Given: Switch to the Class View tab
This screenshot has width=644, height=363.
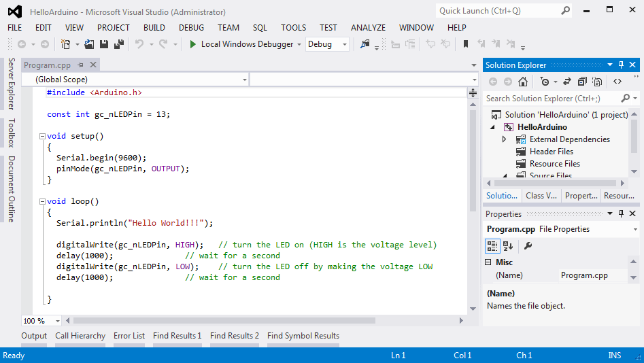Looking at the screenshot, I should (x=541, y=196).
